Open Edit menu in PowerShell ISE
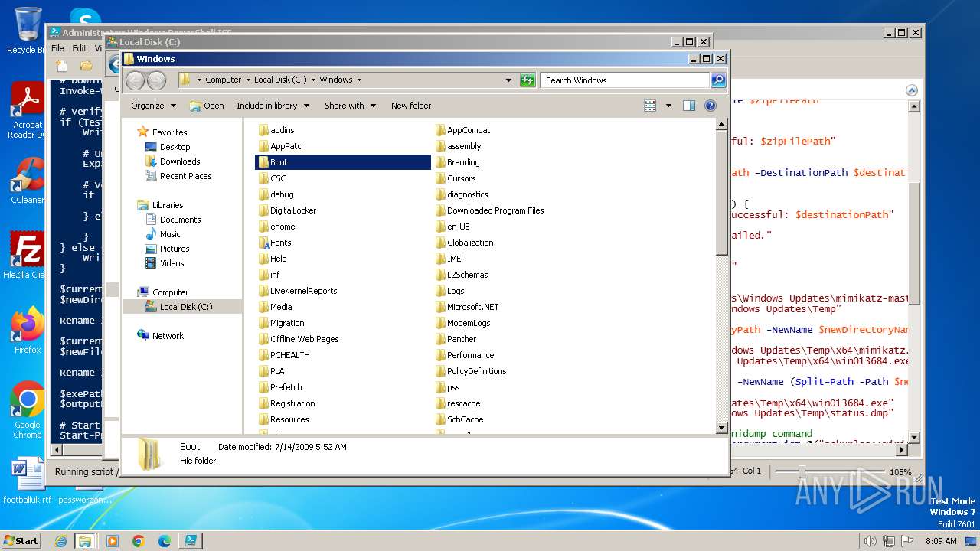980x551 pixels. pyautogui.click(x=80, y=48)
